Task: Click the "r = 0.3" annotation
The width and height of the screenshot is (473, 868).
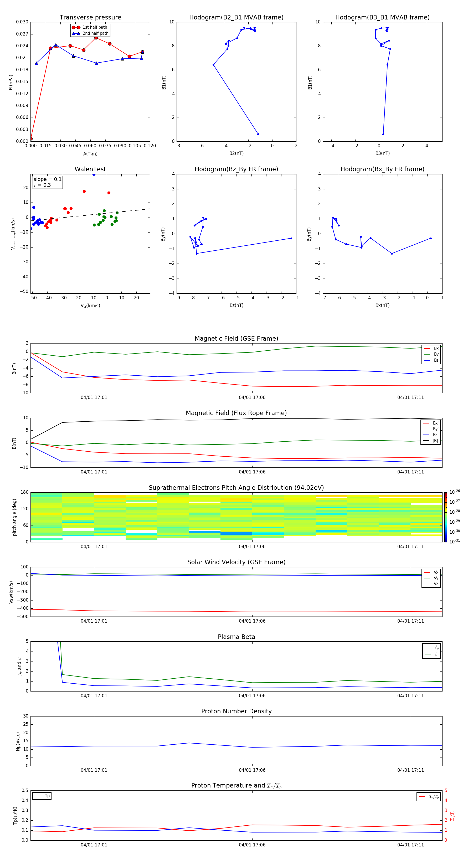Action: [42, 185]
